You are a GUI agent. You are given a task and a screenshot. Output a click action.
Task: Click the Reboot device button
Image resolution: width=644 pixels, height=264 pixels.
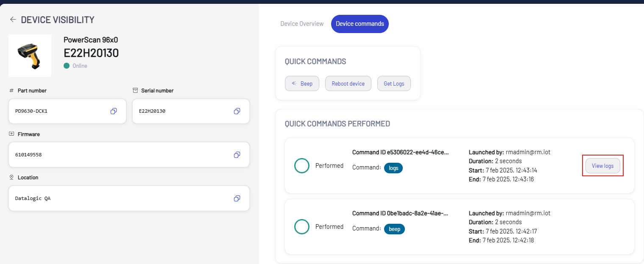click(x=348, y=83)
